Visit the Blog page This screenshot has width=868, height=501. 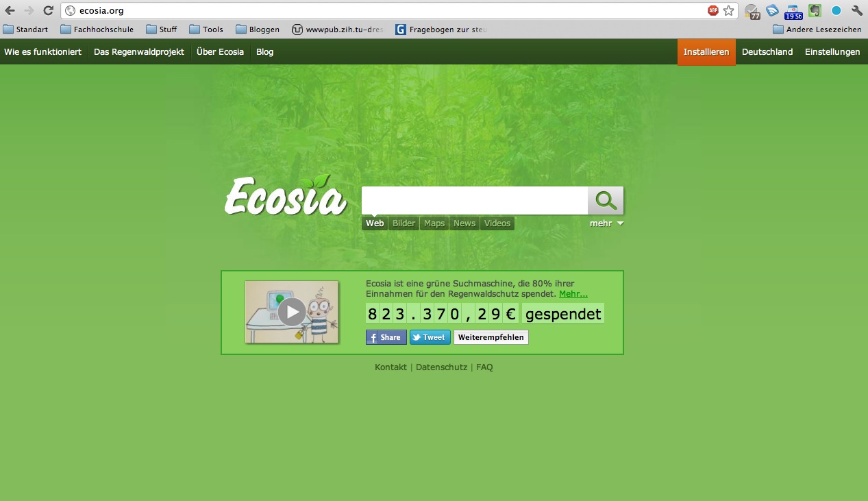coord(265,52)
